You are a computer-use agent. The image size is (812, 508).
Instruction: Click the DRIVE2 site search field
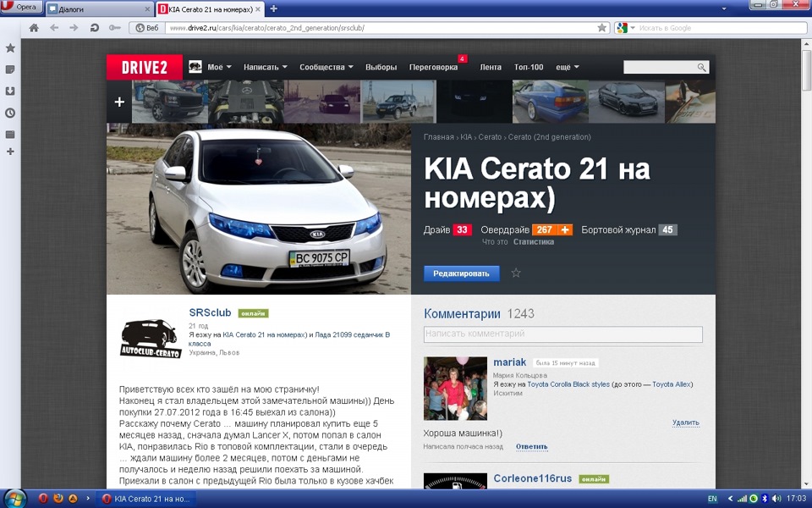(x=660, y=68)
